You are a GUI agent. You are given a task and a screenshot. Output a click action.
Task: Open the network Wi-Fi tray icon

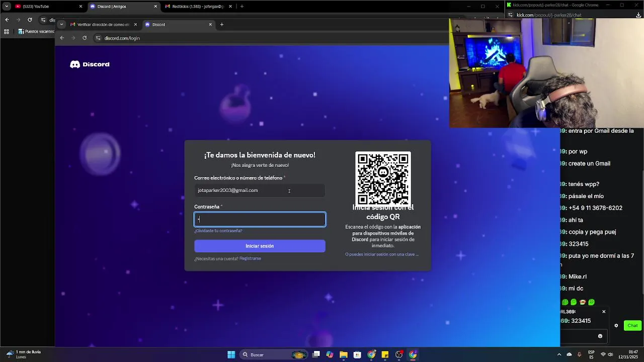603,354
